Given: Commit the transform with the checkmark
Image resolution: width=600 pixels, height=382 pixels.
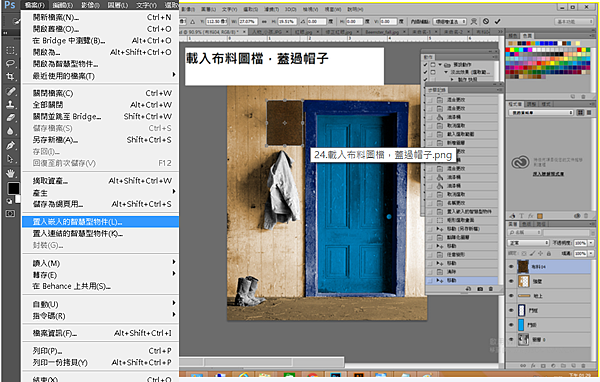Looking at the screenshot, I should pyautogui.click(x=497, y=21).
